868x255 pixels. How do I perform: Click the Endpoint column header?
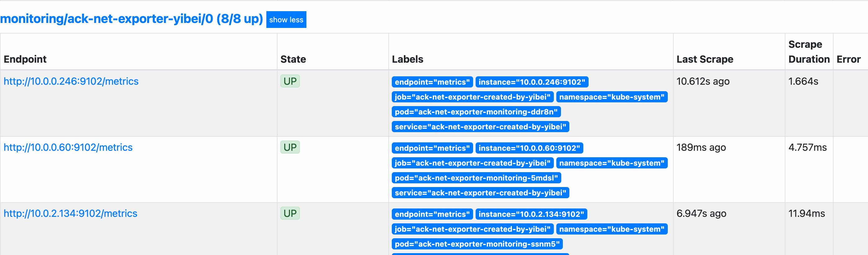(x=25, y=59)
